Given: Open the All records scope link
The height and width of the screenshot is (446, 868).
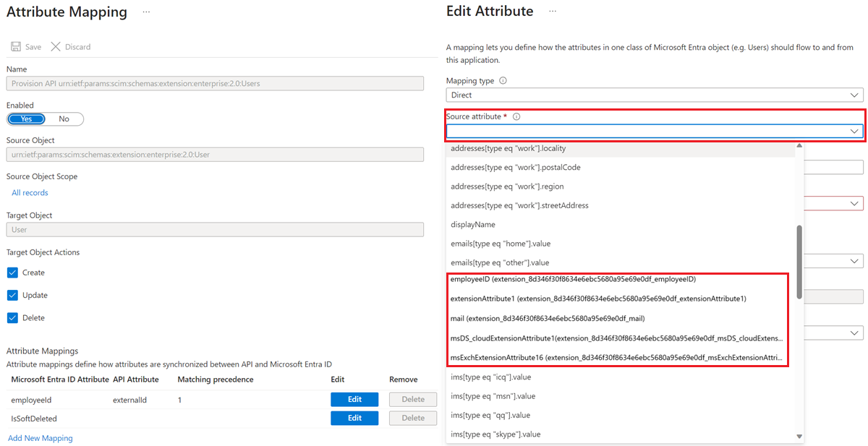Looking at the screenshot, I should pos(29,192).
